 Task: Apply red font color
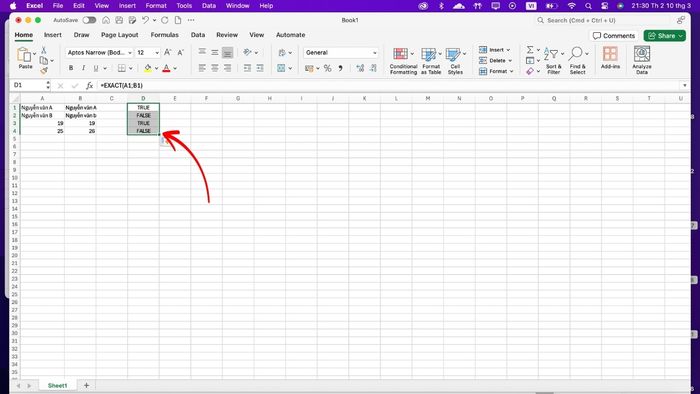[x=167, y=68]
